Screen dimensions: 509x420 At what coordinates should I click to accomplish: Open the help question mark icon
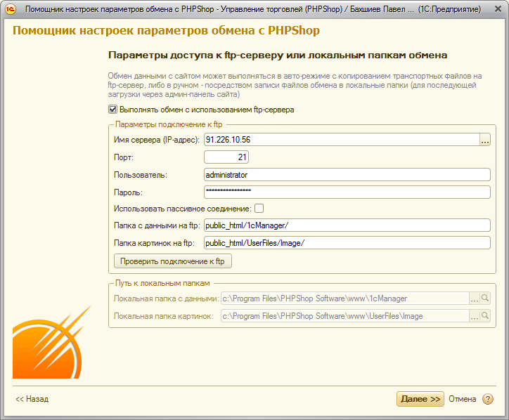[488, 399]
